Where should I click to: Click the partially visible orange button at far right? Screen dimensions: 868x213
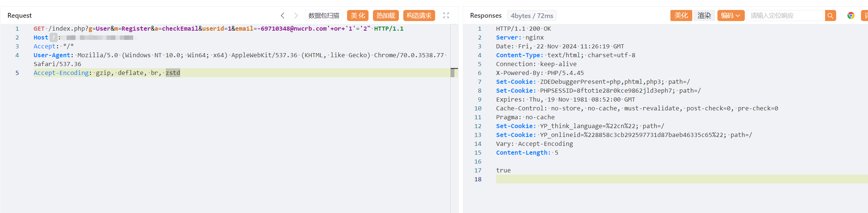(865, 16)
